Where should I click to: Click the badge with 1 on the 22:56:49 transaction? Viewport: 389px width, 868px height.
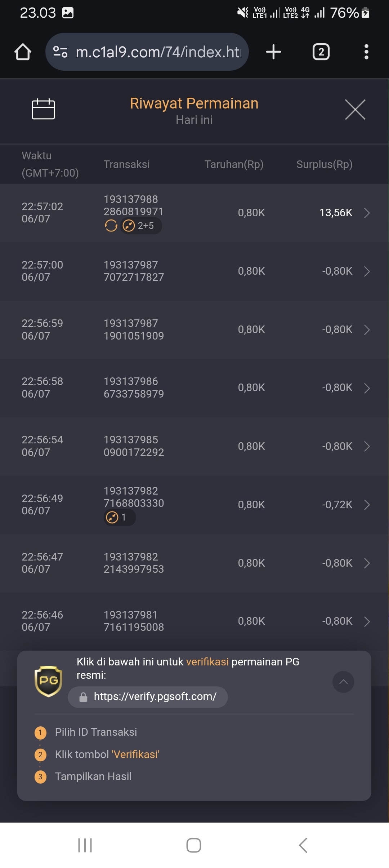pyautogui.click(x=120, y=517)
